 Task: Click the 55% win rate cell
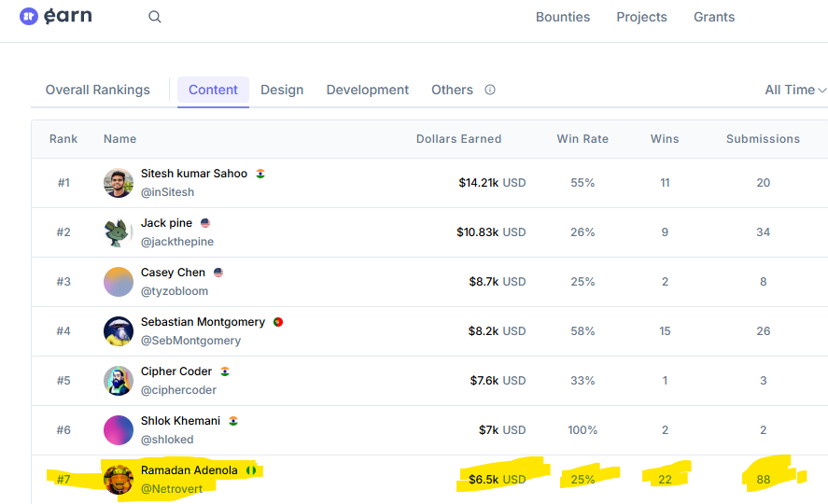582,183
